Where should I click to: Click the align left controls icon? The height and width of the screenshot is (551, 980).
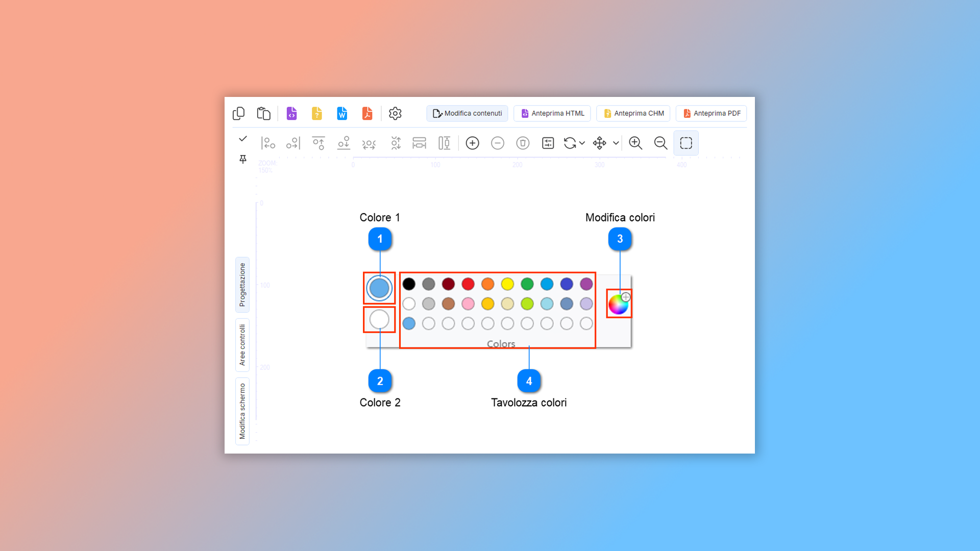268,143
